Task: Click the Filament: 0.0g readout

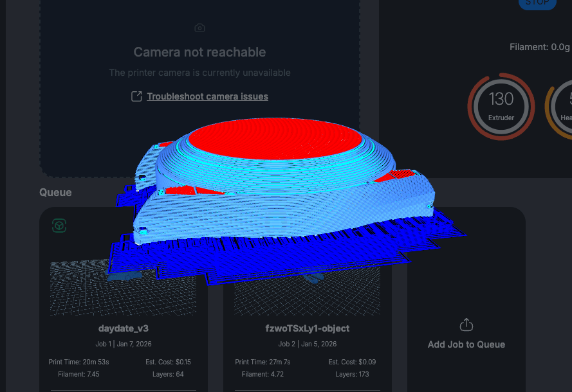Action: (539, 47)
